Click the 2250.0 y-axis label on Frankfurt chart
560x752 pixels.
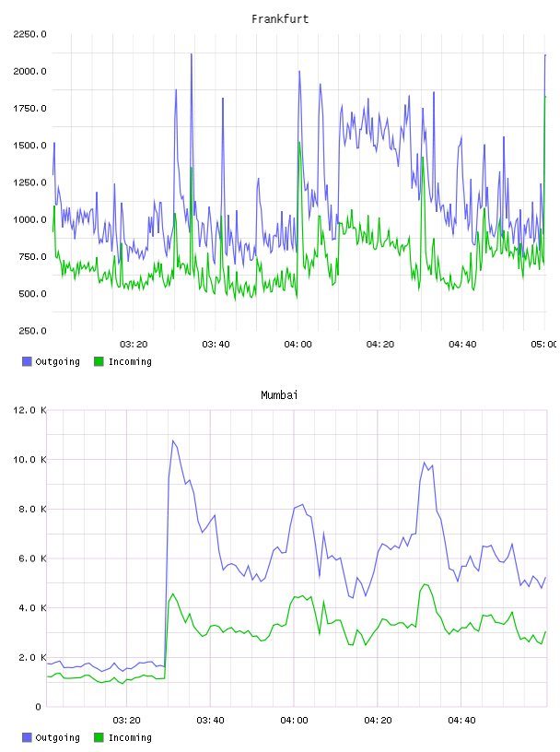(29, 34)
